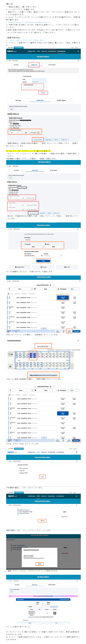Click the passenger icon beside 4 Passenger(s) field
Screen dimensions: 86x644
pos(61,256)
